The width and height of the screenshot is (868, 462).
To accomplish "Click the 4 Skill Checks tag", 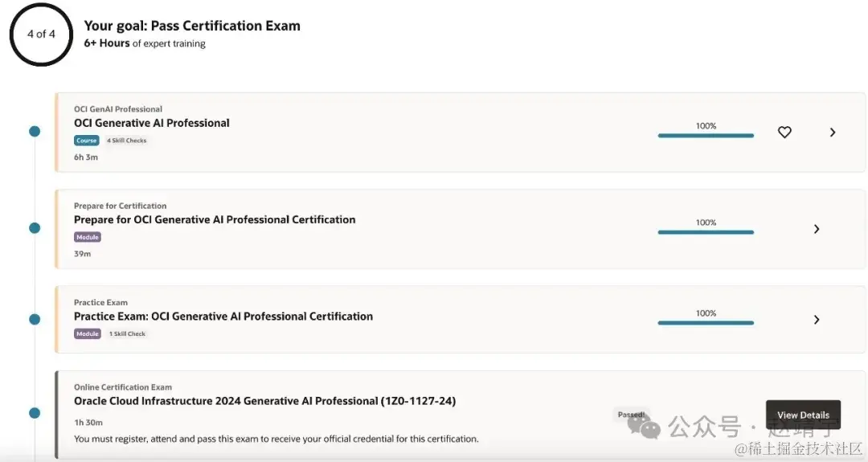I will pos(127,141).
